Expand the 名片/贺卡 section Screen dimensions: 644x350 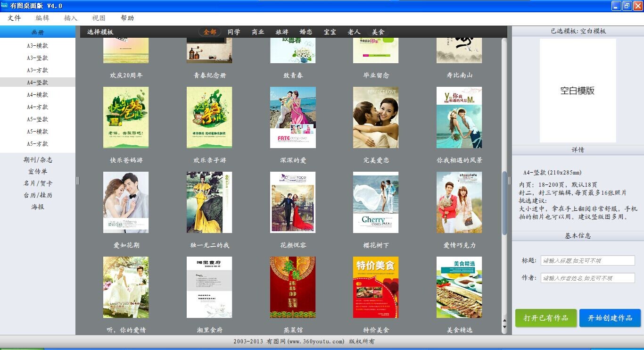pos(38,183)
